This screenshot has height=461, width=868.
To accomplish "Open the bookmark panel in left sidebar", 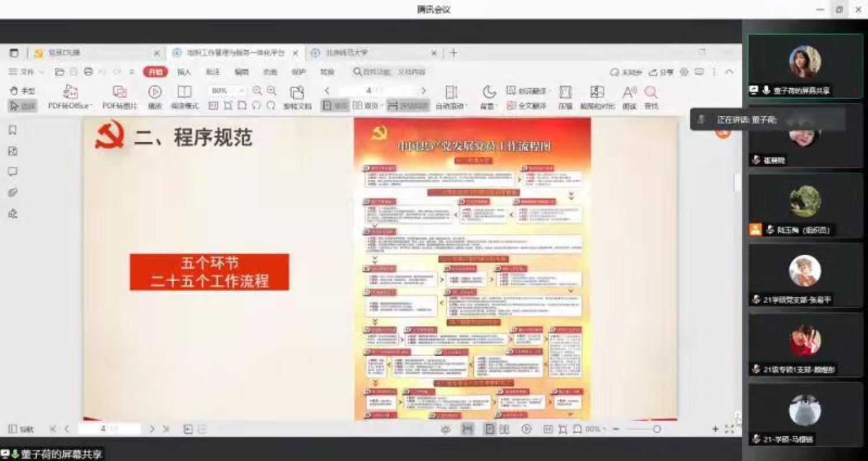I will (12, 130).
